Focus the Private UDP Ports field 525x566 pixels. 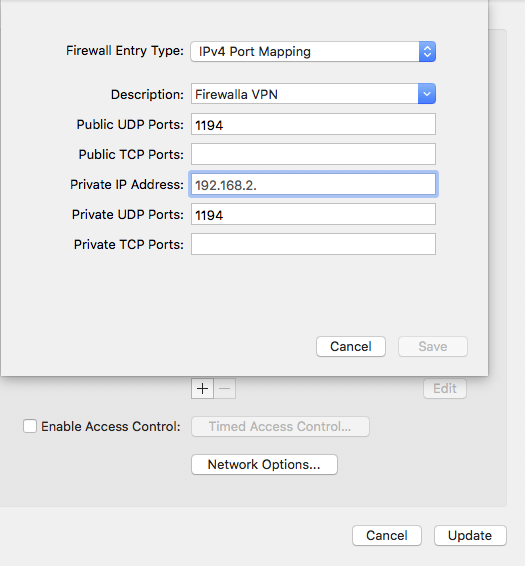pos(313,214)
